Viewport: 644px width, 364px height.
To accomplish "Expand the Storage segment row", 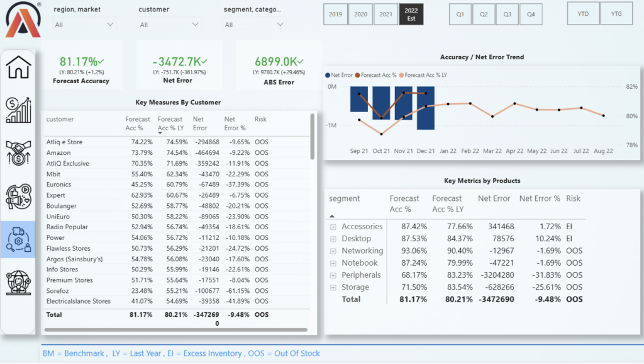I will (x=333, y=288).
